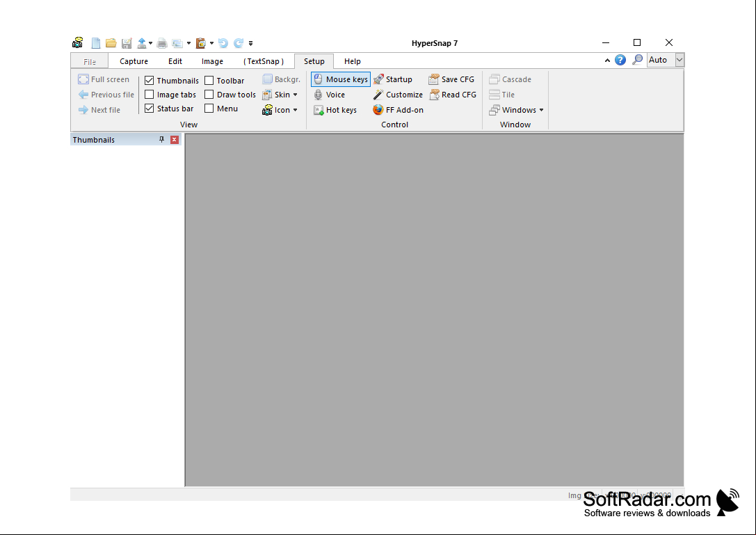Click the magnifier zoom icon
This screenshot has width=756, height=535.
click(637, 60)
